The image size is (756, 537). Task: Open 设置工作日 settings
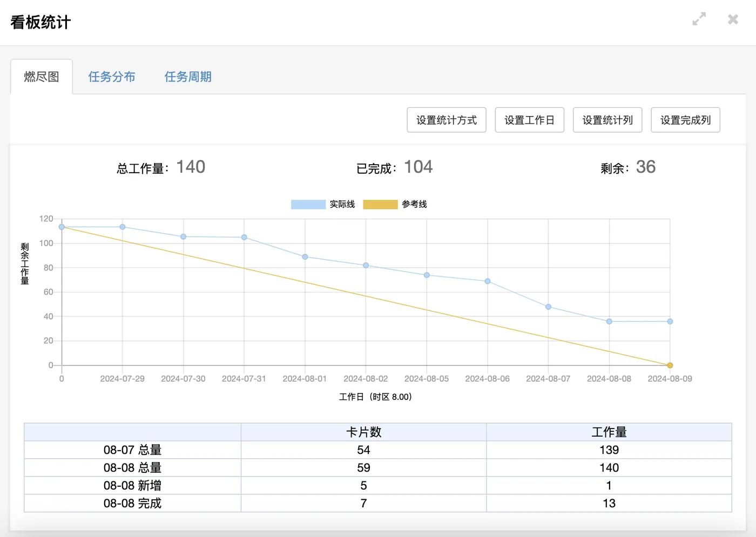click(x=529, y=120)
